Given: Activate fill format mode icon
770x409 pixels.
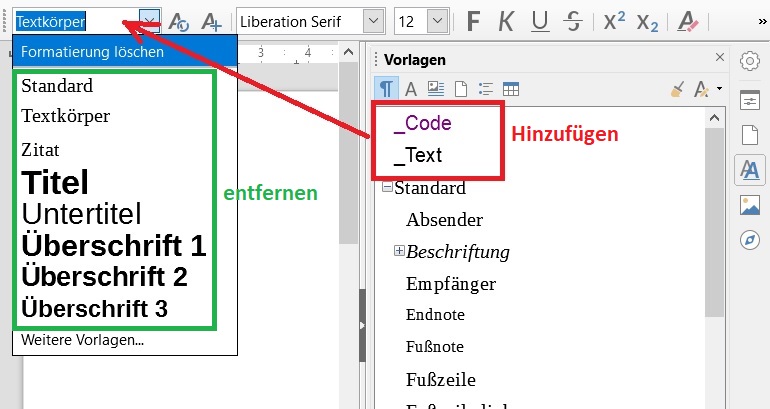Looking at the screenshot, I should pyautogui.click(x=678, y=89).
